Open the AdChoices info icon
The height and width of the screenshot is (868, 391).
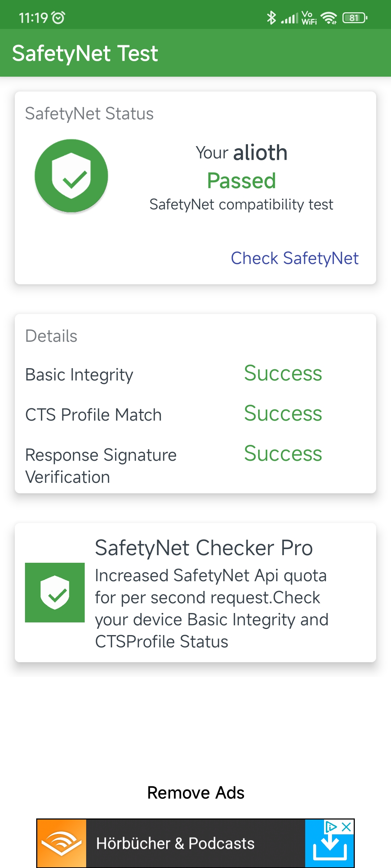click(331, 827)
